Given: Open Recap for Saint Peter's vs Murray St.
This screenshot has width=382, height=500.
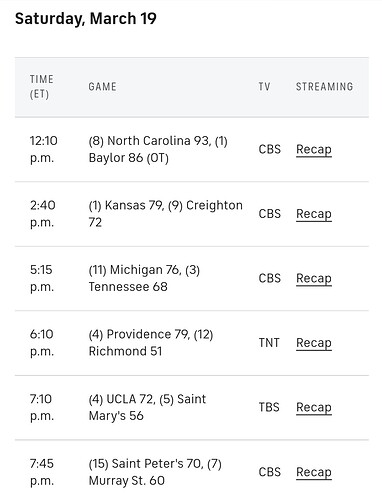Looking at the screenshot, I should click(x=314, y=472).
